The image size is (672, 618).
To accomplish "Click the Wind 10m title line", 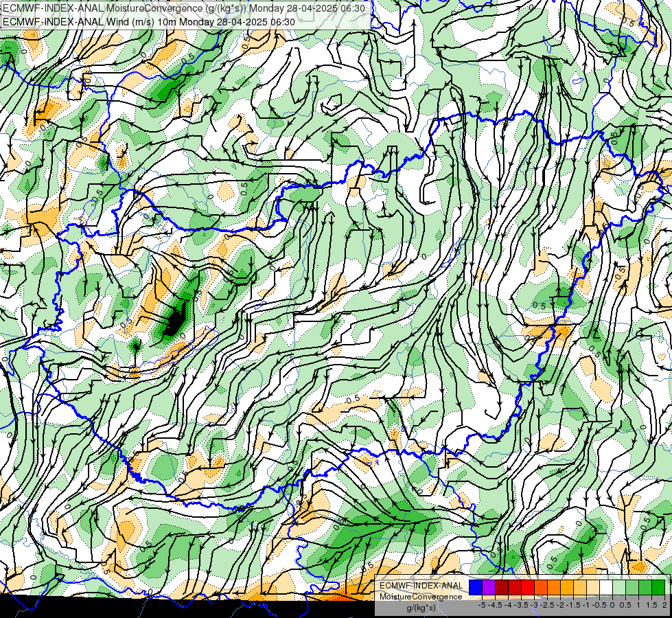I will (x=148, y=22).
